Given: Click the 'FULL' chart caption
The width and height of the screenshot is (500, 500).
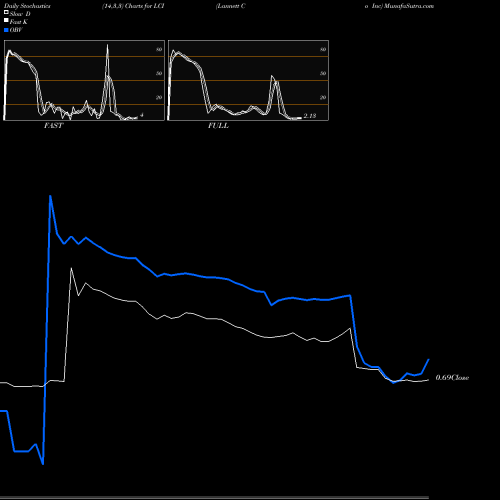Looking at the screenshot, I should coord(218,126).
